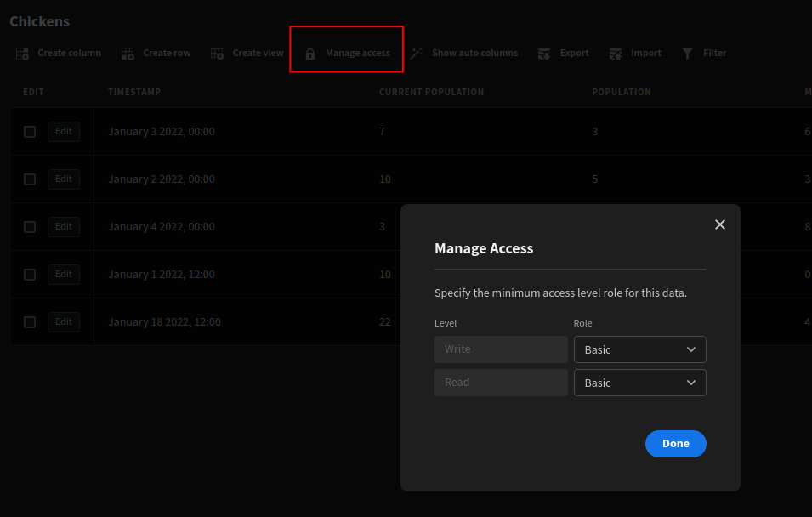Viewport: 812px width, 517px height.
Task: Open the Write role dropdown
Action: tap(640, 349)
